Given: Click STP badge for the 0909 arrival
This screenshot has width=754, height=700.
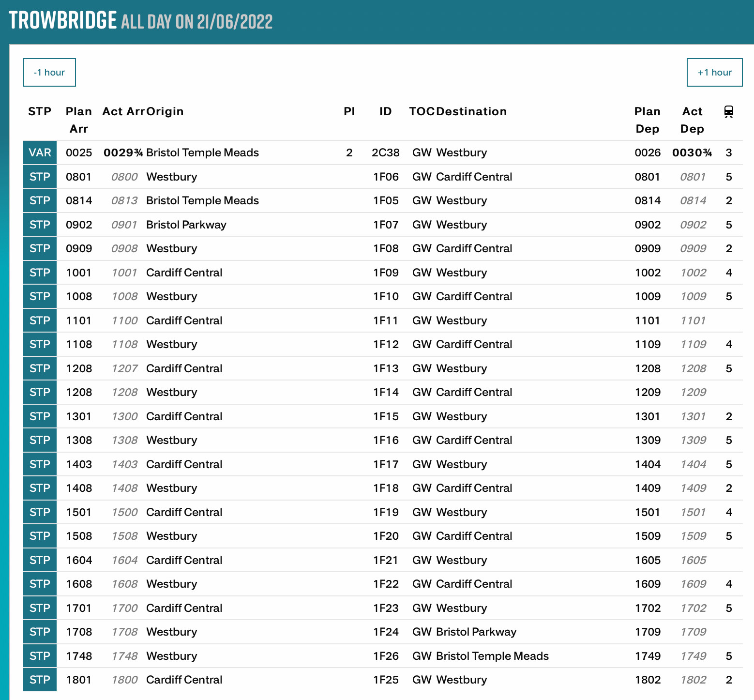Looking at the screenshot, I should click(x=40, y=249).
